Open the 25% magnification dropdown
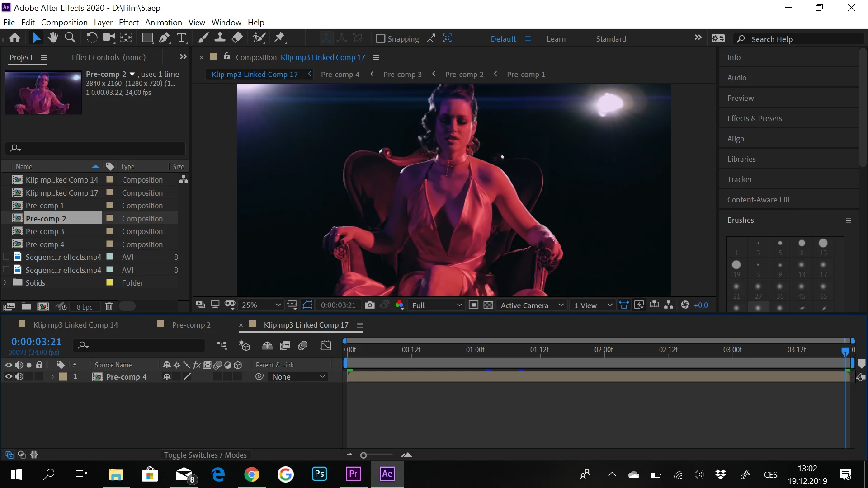 click(261, 305)
